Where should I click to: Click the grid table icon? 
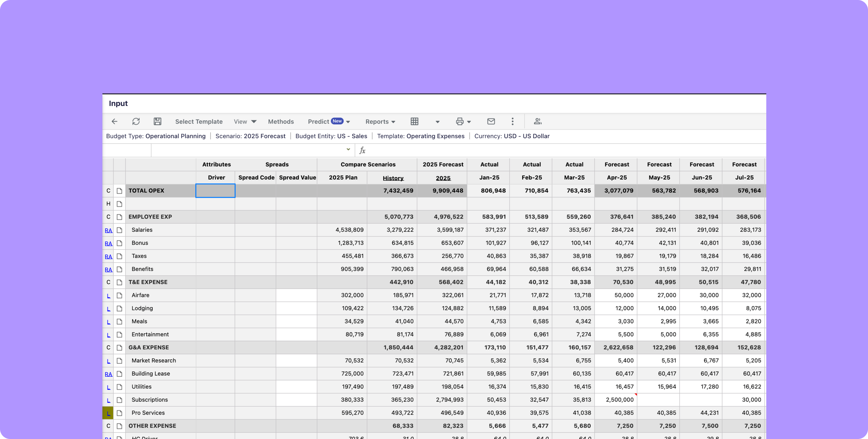414,121
